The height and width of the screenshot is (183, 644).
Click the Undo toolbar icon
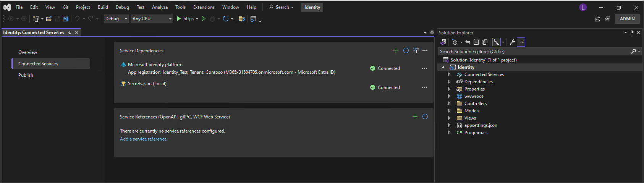point(77,19)
